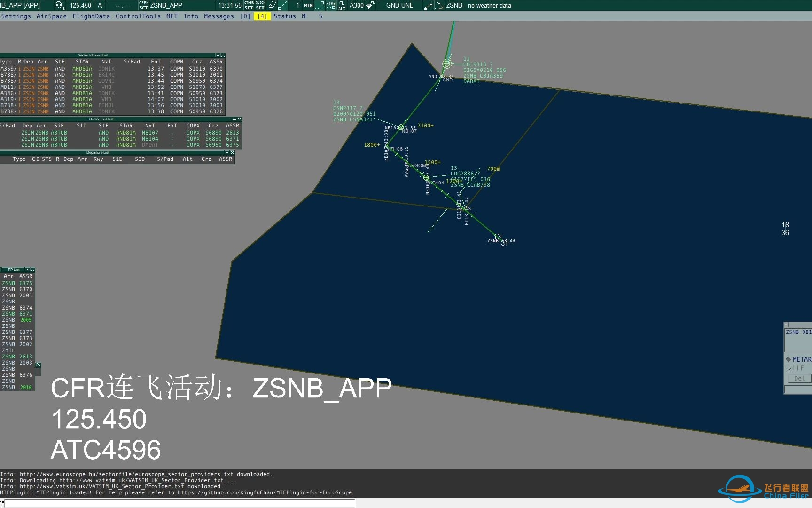
Task: Open the ControlTools menu
Action: point(138,16)
